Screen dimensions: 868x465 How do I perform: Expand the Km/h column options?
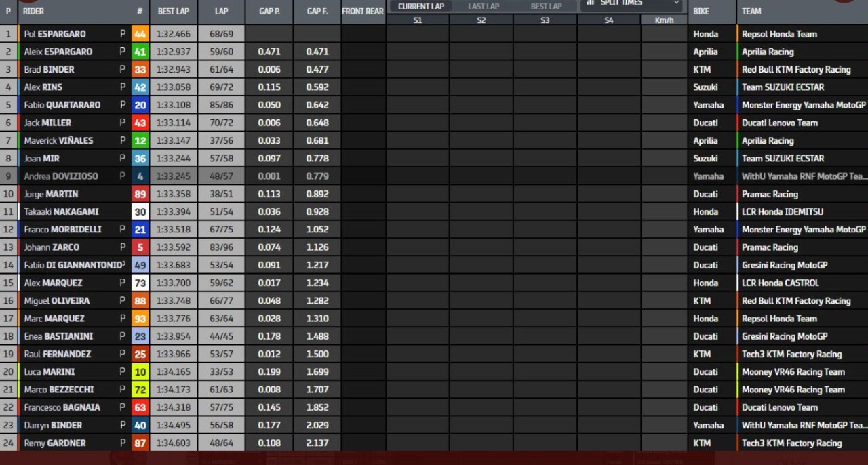665,20
